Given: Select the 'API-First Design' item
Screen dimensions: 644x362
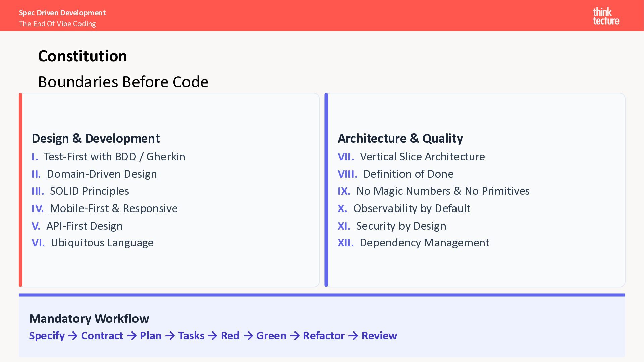Looking at the screenshot, I should [85, 226].
